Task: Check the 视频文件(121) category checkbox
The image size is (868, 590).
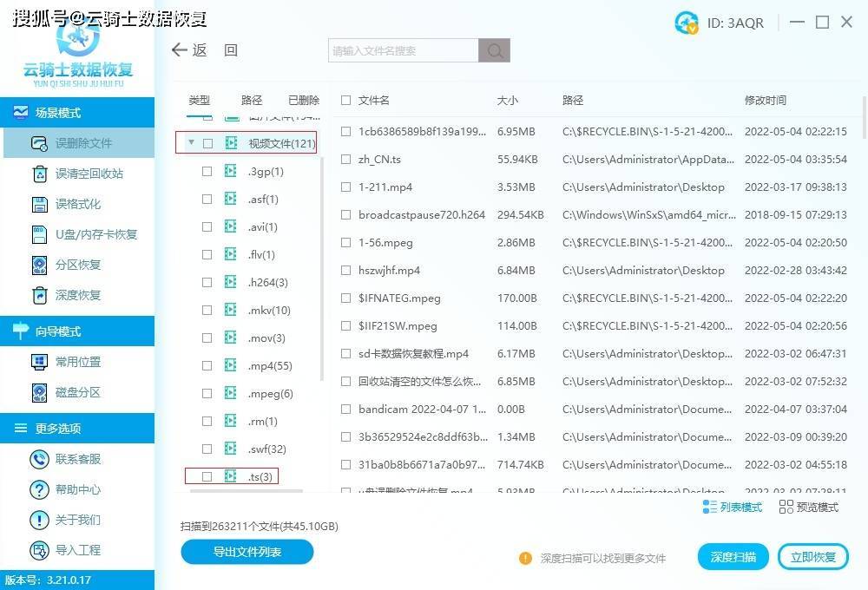Action: (207, 143)
